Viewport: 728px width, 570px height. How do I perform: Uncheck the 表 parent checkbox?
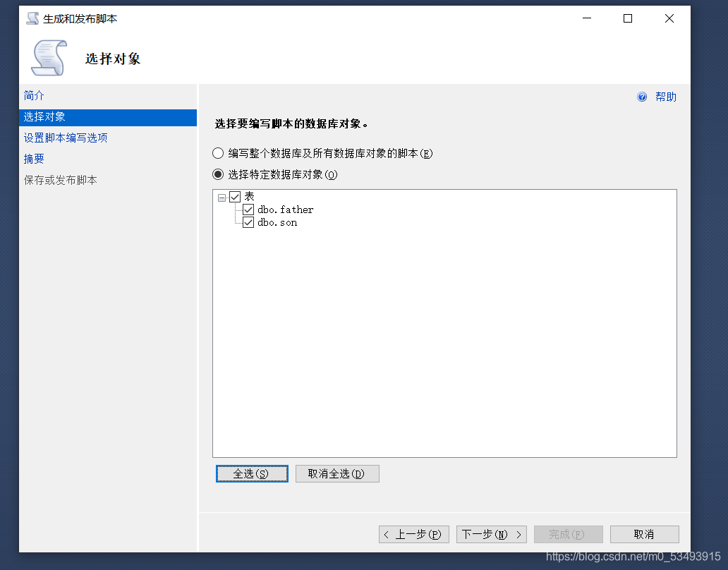[x=235, y=198]
